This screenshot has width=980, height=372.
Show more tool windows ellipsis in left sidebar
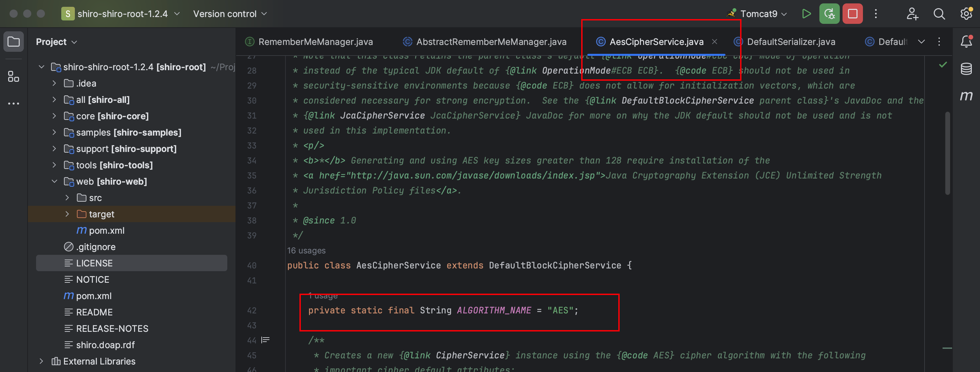click(14, 104)
